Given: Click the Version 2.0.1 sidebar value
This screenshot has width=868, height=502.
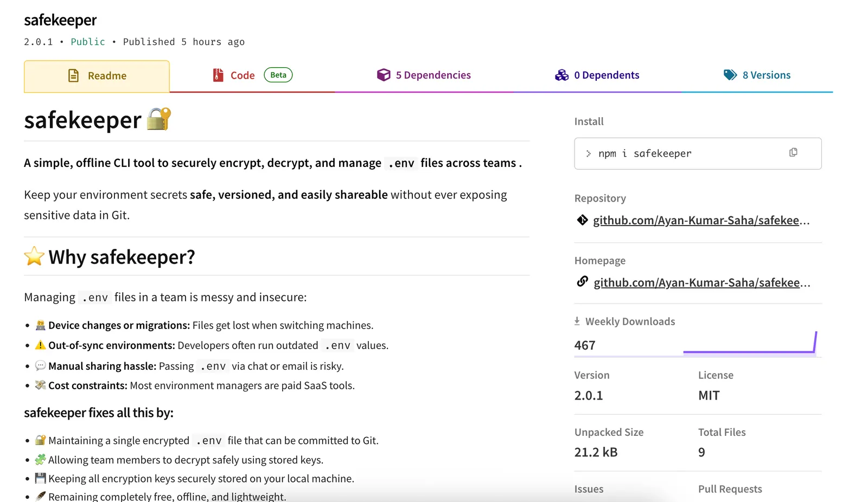Looking at the screenshot, I should pos(589,396).
